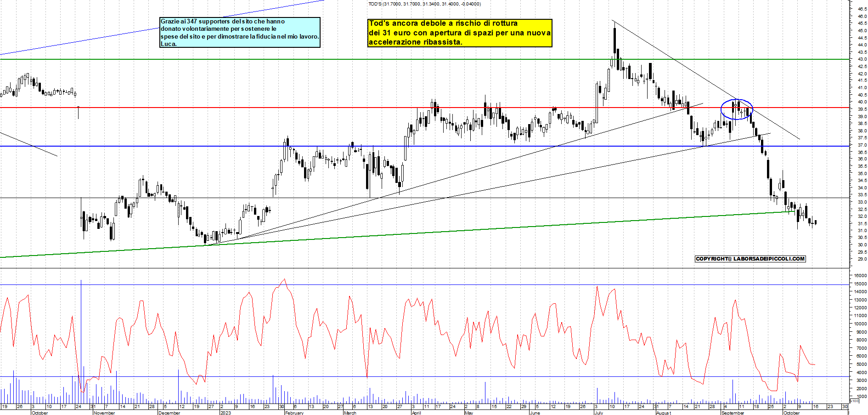Click the June month label on the time axis

click(x=535, y=413)
